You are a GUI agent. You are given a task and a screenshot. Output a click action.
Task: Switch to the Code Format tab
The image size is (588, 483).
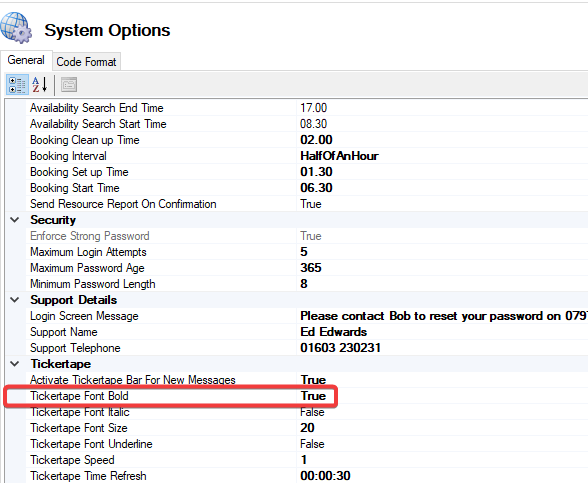coord(86,62)
